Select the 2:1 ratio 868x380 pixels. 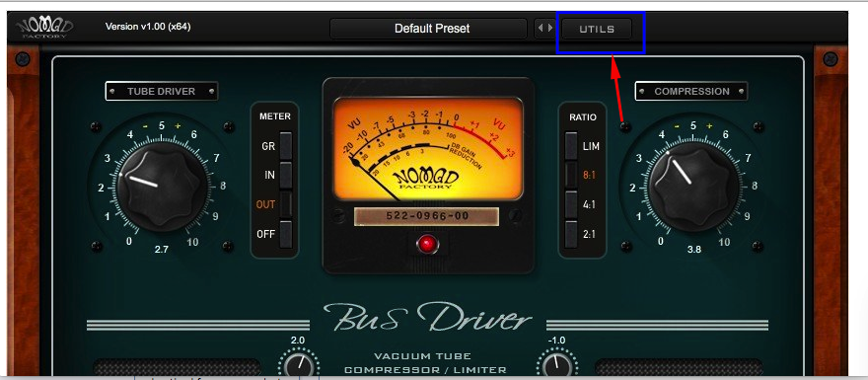click(571, 234)
